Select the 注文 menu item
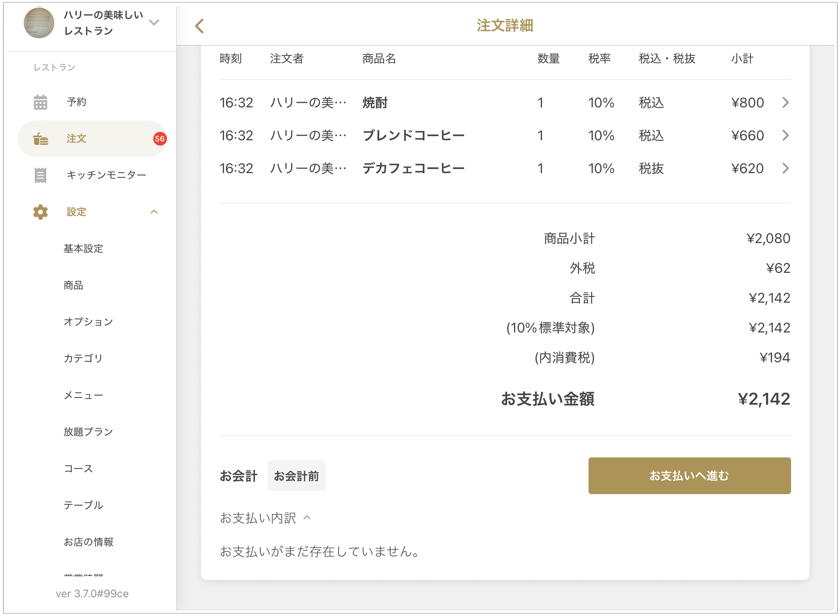 [92, 139]
